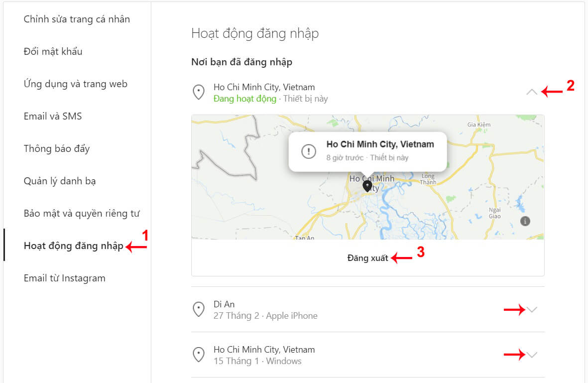Collapse the active Ho Chi Minh City session details
The width and height of the screenshot is (588, 383).
tap(532, 92)
